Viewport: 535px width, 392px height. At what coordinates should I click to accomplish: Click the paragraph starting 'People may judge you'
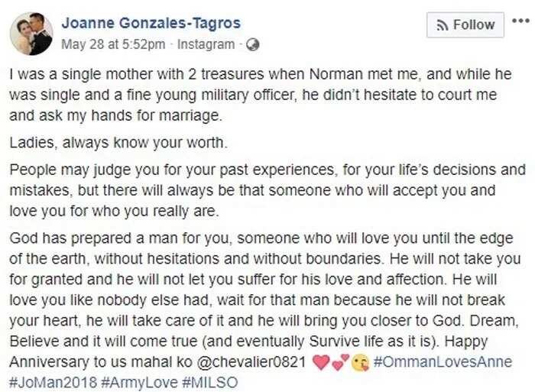point(267,190)
